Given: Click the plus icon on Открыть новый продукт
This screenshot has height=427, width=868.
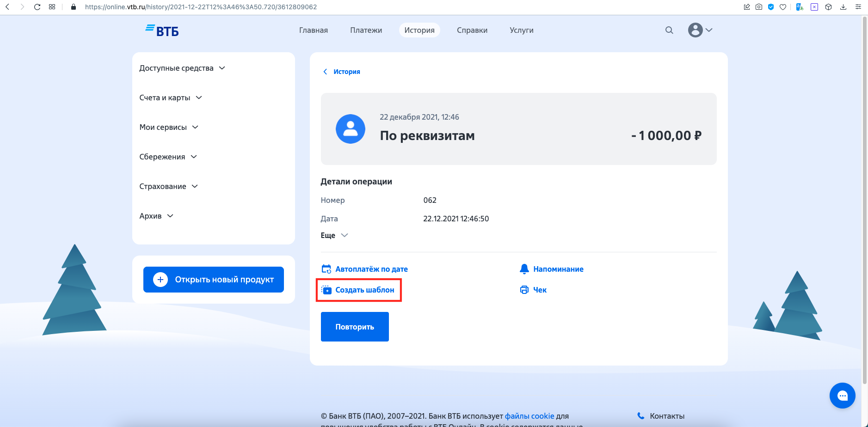Looking at the screenshot, I should click(160, 280).
